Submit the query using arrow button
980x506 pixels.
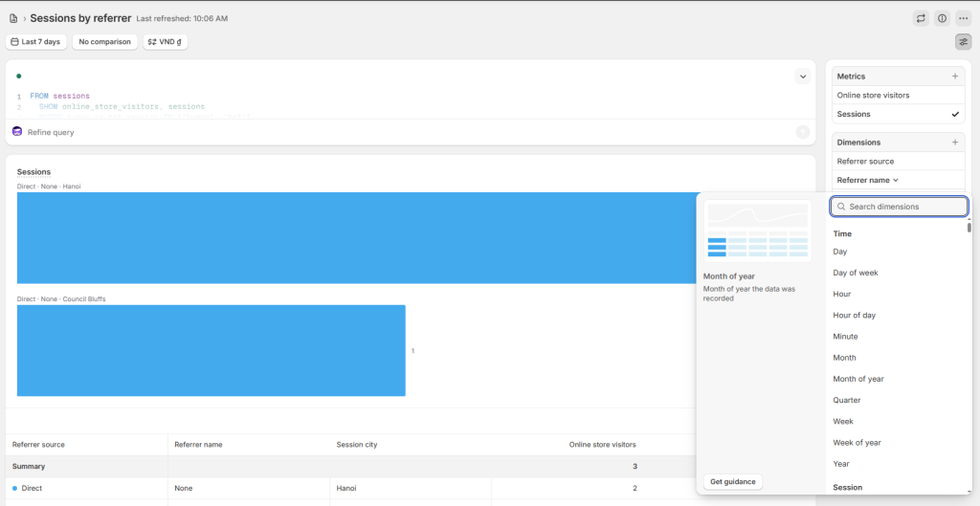tap(802, 132)
